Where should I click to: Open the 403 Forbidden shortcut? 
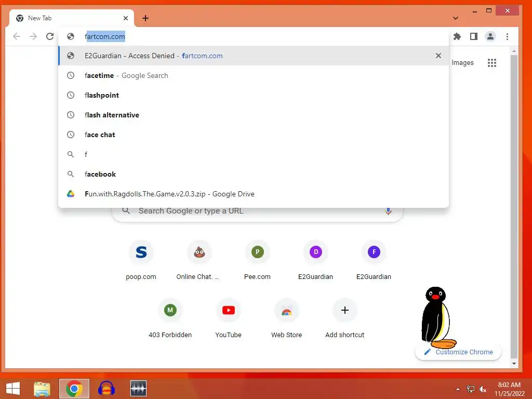coord(170,318)
